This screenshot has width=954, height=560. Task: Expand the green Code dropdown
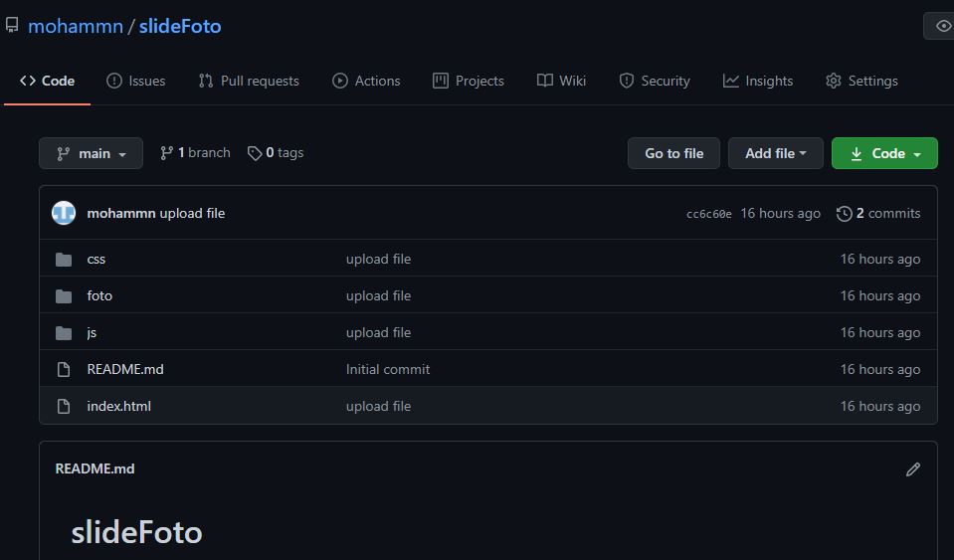coord(884,153)
